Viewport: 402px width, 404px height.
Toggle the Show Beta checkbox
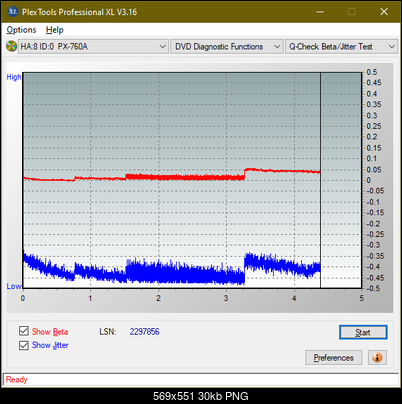[24, 331]
